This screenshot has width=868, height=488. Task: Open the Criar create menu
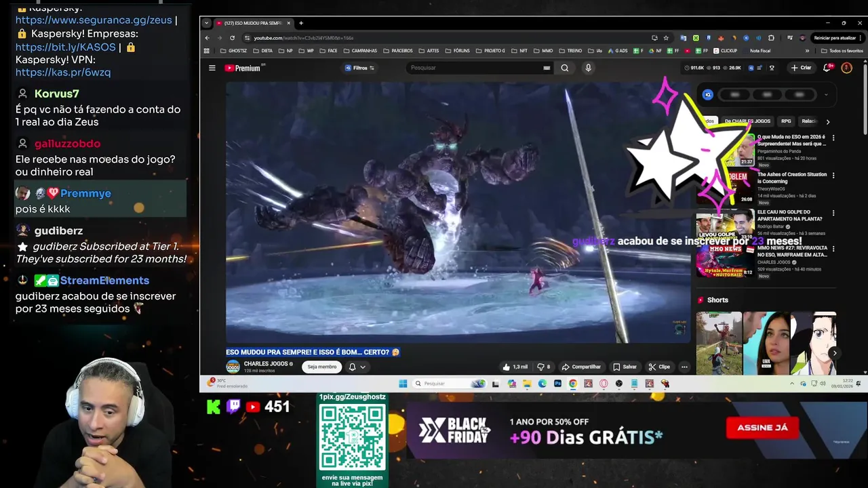point(801,68)
